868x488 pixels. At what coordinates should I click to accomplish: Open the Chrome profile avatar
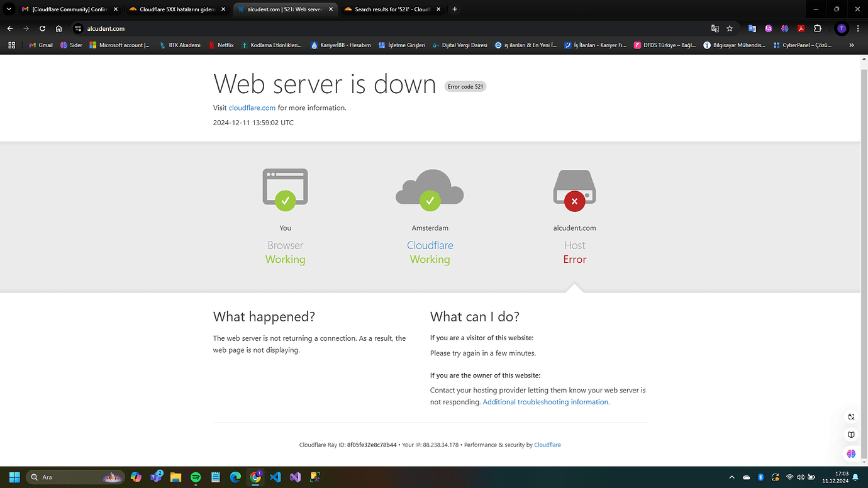pyautogui.click(x=842, y=28)
